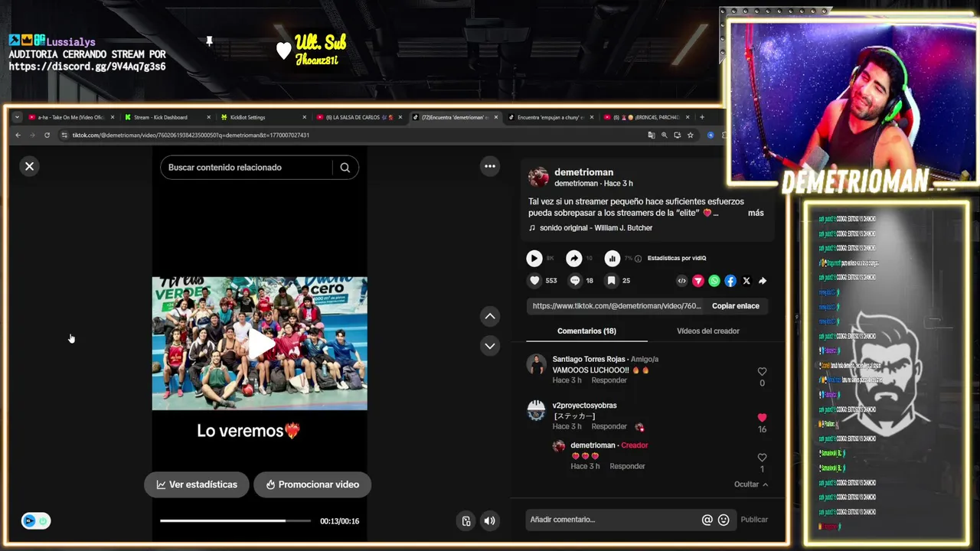Open more share options arrow icon
Image resolution: width=980 pixels, height=551 pixels.
[x=763, y=281]
